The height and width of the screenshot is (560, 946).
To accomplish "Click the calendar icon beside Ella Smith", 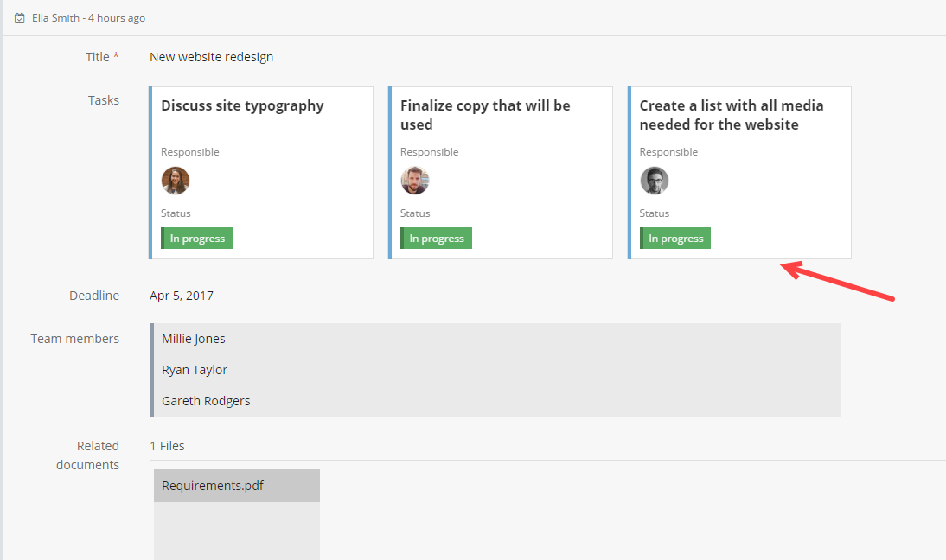I will (20, 18).
